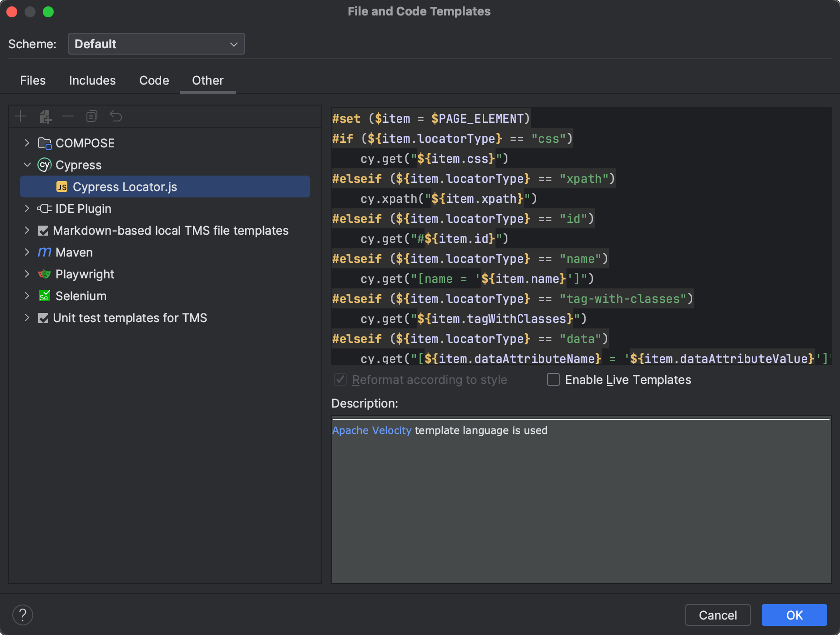Switch to the Files tab
The height and width of the screenshot is (635, 840).
pyautogui.click(x=33, y=81)
